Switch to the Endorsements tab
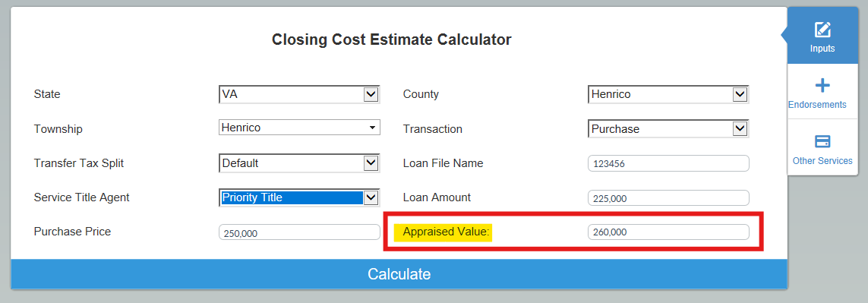The width and height of the screenshot is (868, 303). point(822,92)
